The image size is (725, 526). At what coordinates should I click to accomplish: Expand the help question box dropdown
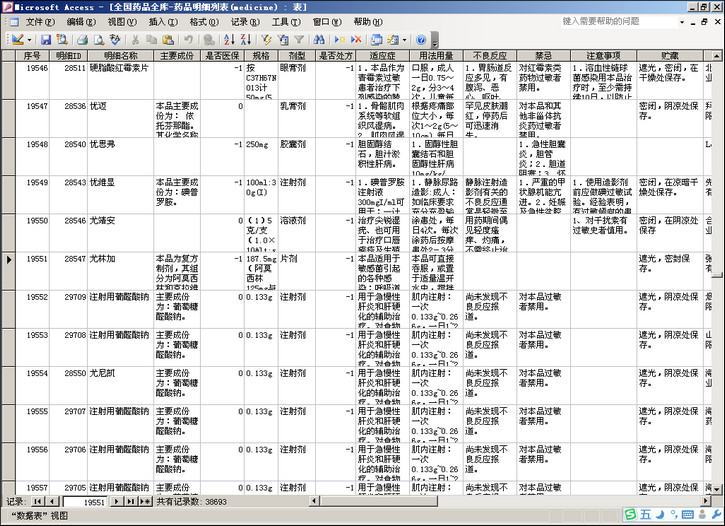coord(682,22)
